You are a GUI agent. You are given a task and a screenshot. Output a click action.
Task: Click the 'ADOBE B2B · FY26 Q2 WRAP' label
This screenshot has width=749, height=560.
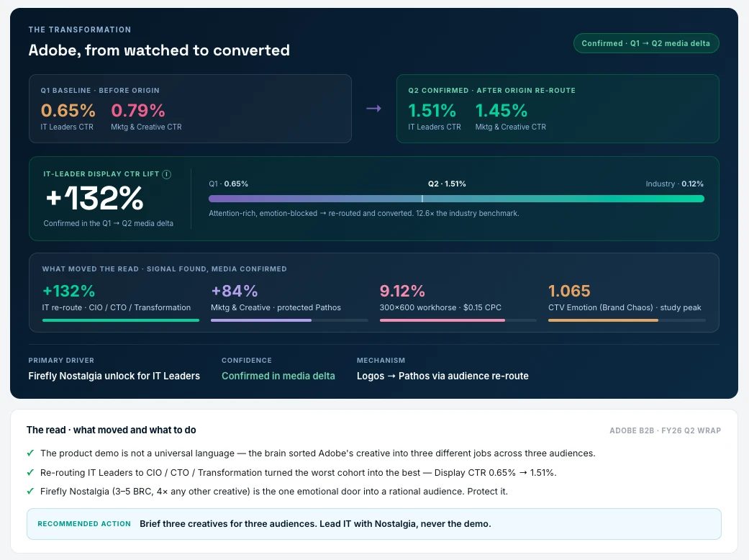666,430
